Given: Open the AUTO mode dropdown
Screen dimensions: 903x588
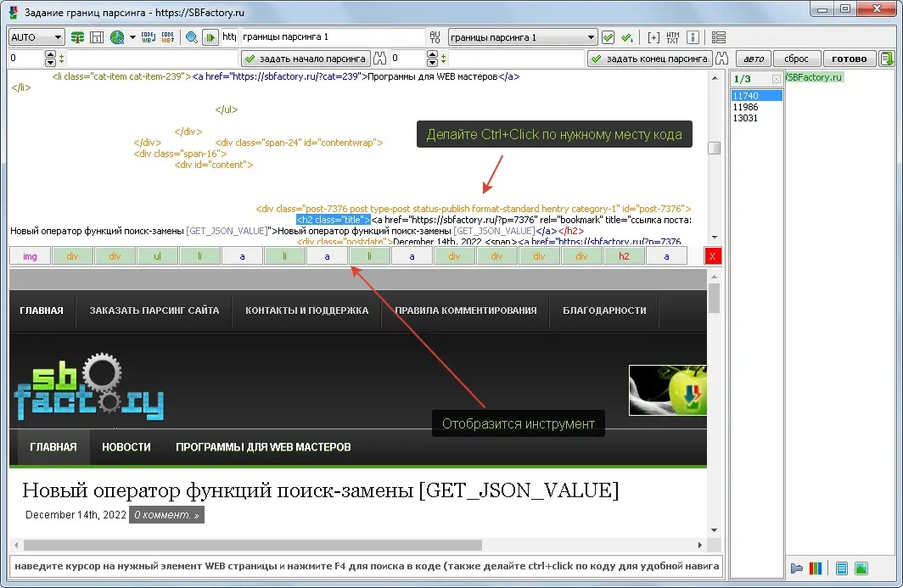Looking at the screenshot, I should [x=36, y=36].
